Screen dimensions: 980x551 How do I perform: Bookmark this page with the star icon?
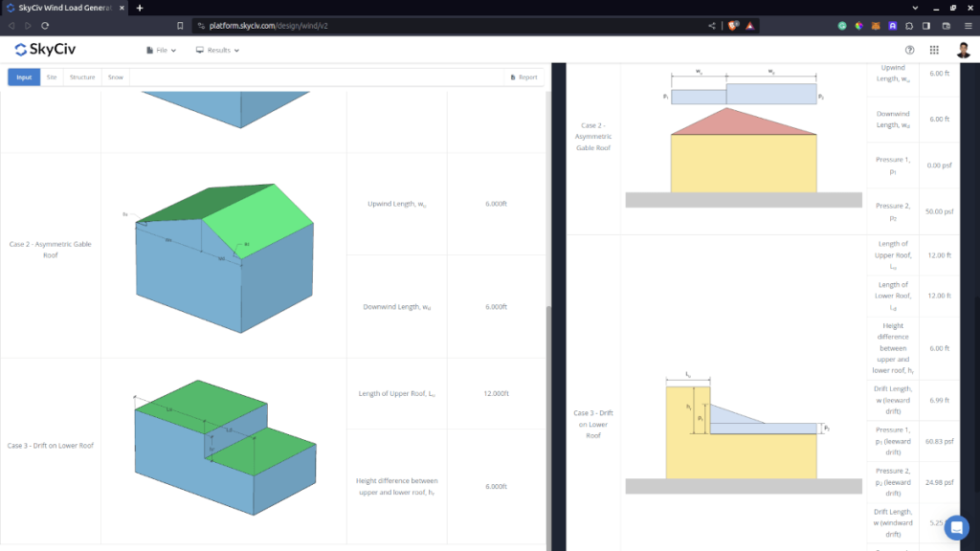pyautogui.click(x=179, y=26)
